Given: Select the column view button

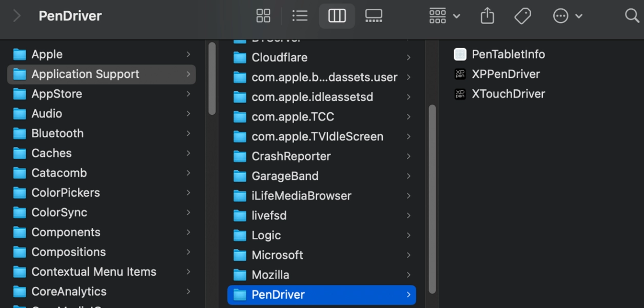Looking at the screenshot, I should pos(337,16).
